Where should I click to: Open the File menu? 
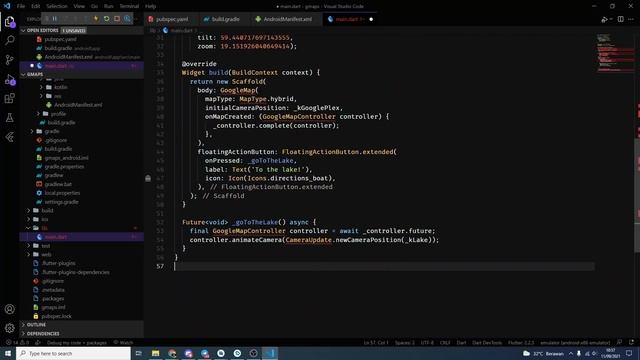click(21, 6)
